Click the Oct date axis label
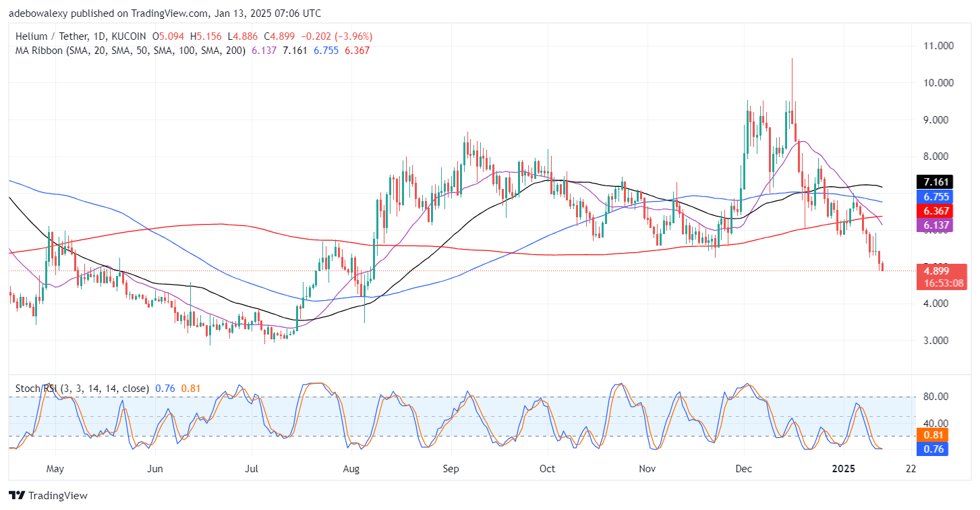 click(x=547, y=469)
